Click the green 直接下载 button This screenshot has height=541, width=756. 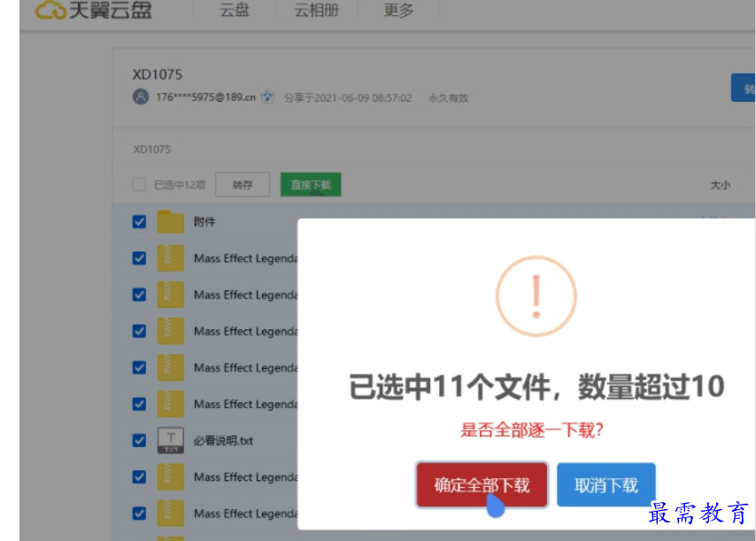point(311,185)
